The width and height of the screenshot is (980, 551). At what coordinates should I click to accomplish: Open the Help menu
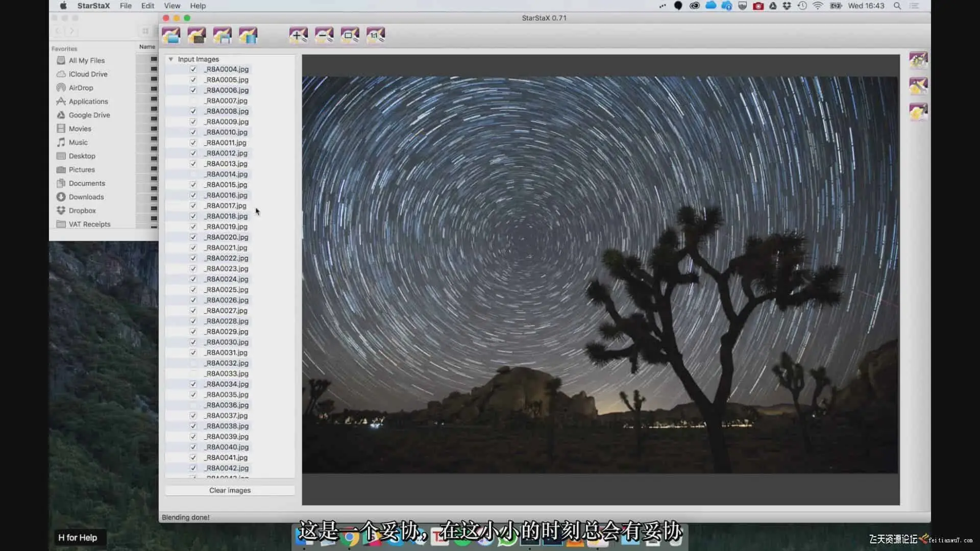198,6
